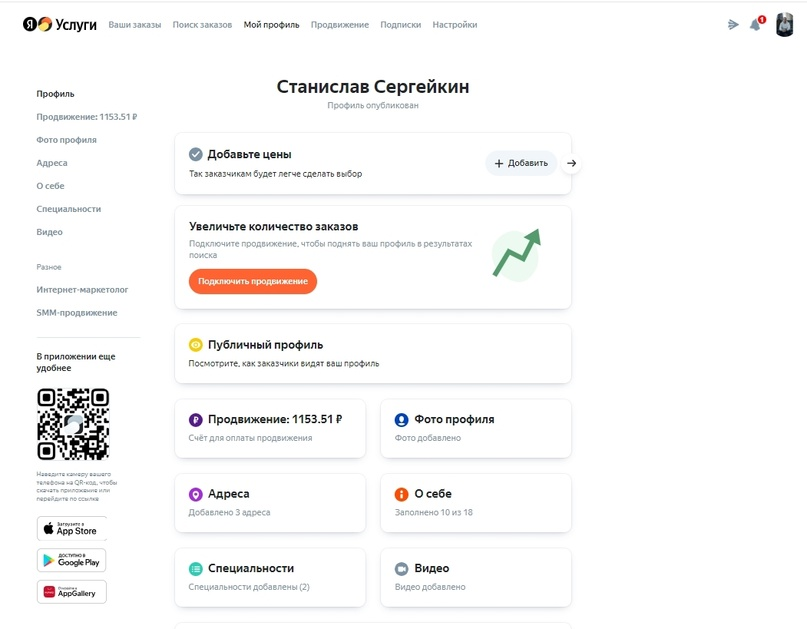Click the smiley icon on Публичный профиль

coord(194,344)
